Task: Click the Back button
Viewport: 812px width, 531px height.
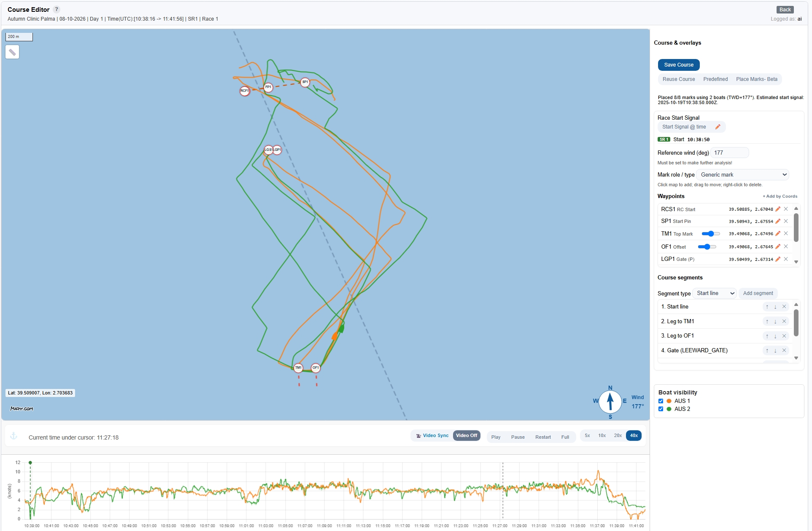Action: point(785,10)
